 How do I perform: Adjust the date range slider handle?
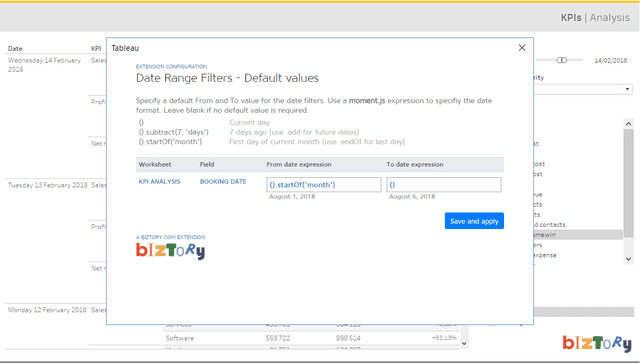click(x=562, y=60)
